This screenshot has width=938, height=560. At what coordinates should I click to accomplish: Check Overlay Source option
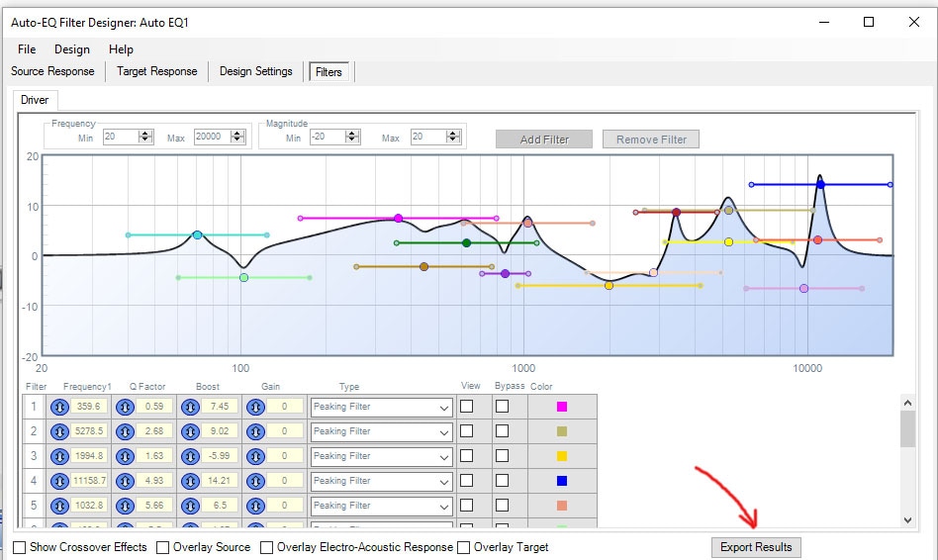coord(162,547)
